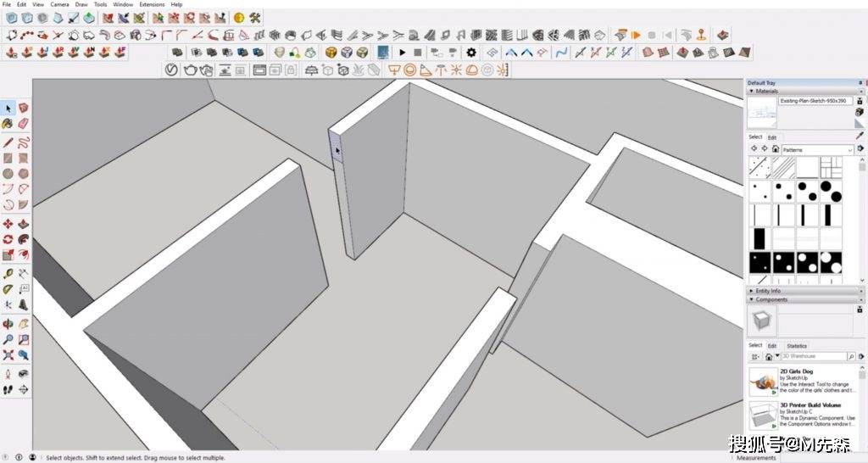Collapse the Materials panel

(x=752, y=91)
